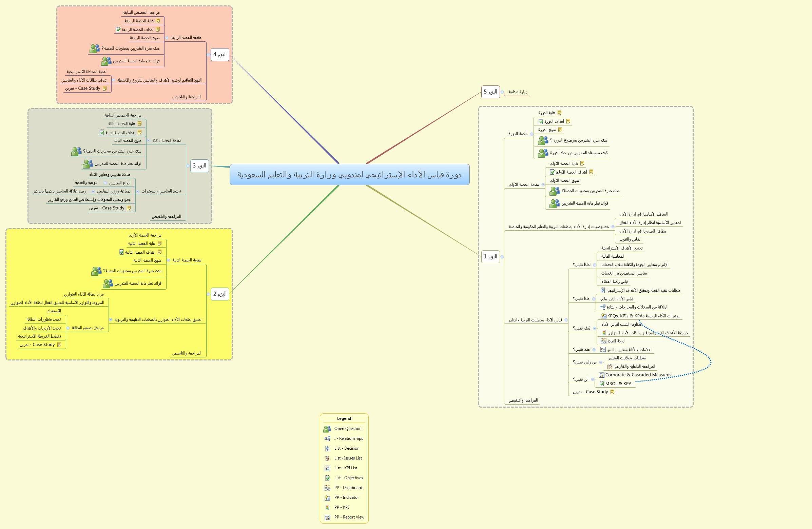Viewport: 812px width, 529px height.
Task: Toggle the objectives checkmark on أهداف الدورة
Action: click(x=541, y=121)
